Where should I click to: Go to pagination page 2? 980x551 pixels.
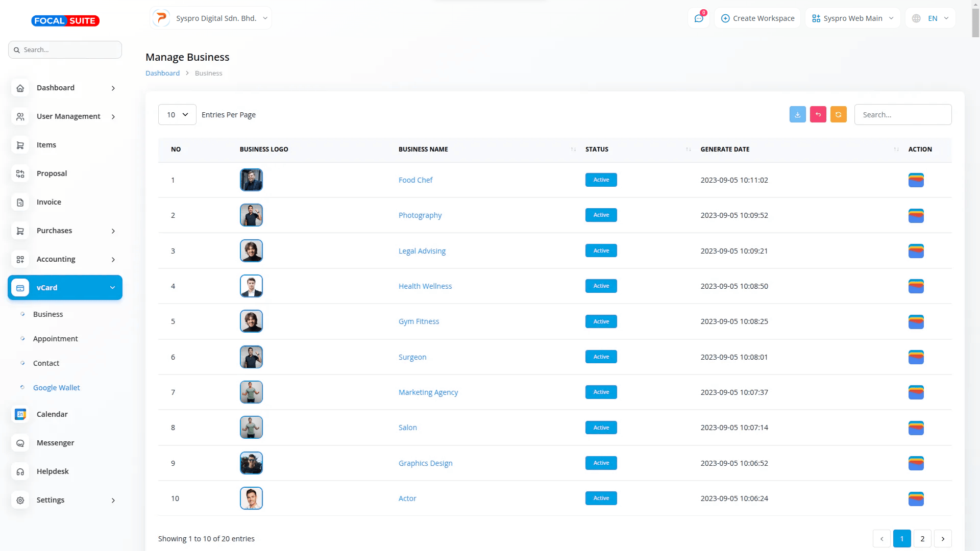tap(922, 539)
